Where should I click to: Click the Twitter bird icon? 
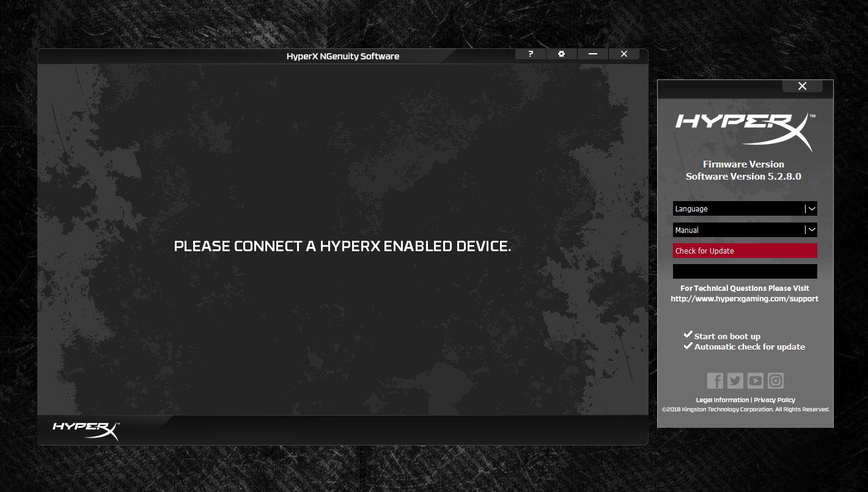click(x=735, y=381)
